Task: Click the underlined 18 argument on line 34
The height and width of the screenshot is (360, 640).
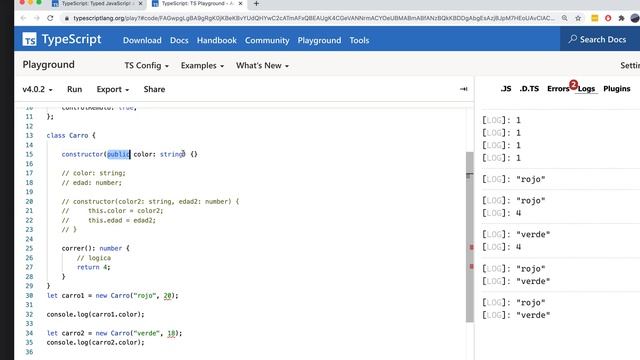Action: click(x=171, y=333)
